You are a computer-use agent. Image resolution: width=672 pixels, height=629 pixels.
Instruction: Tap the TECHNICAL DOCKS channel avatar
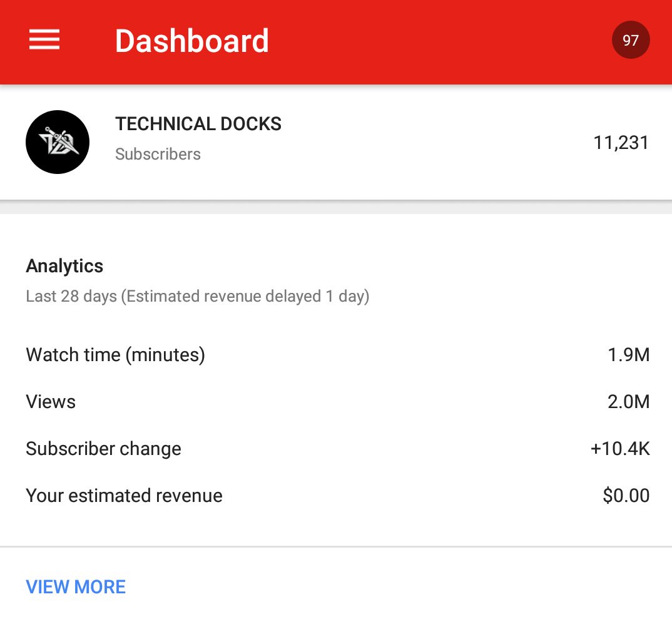point(58,142)
